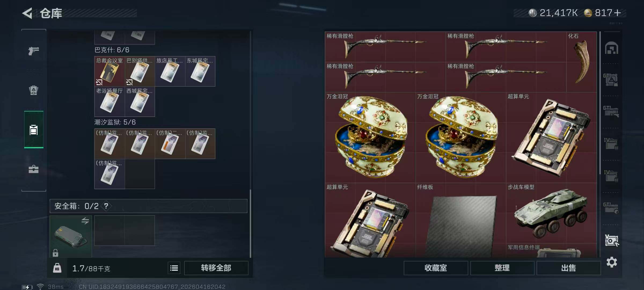Screen dimensions: 644x290
Task: Open the first IV storage box tab
Action: tap(611, 144)
